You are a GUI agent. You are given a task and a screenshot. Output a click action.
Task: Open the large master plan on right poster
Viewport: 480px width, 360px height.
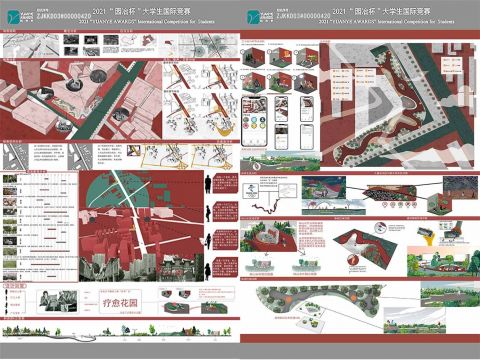[x=397, y=106]
